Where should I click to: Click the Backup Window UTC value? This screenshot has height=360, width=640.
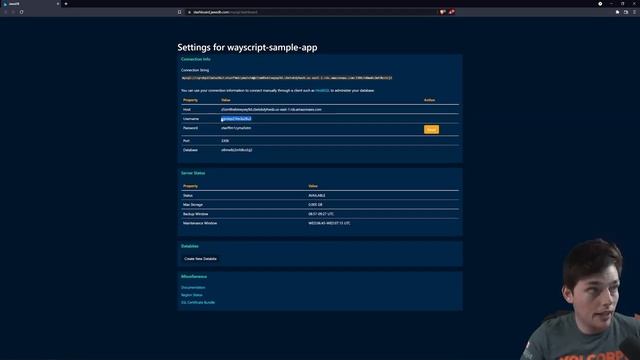coord(321,214)
